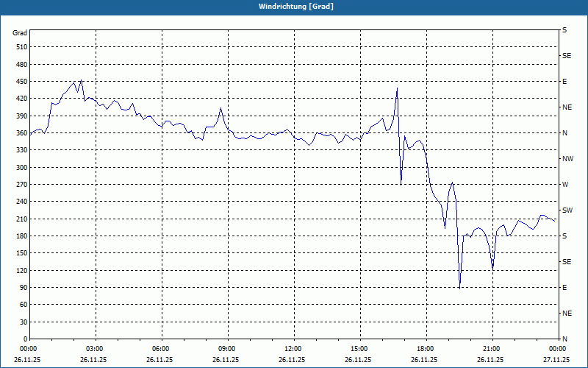Click the 27.11.25 date label
Image resolution: width=588 pixels, height=368 pixels.
(556, 359)
